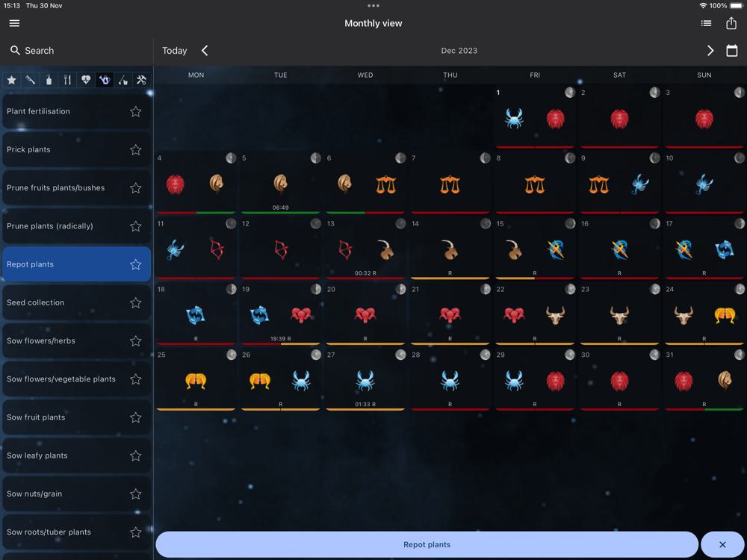This screenshot has height=560, width=747.
Task: Switch to the Favorites star category tab
Action: [x=12, y=80]
